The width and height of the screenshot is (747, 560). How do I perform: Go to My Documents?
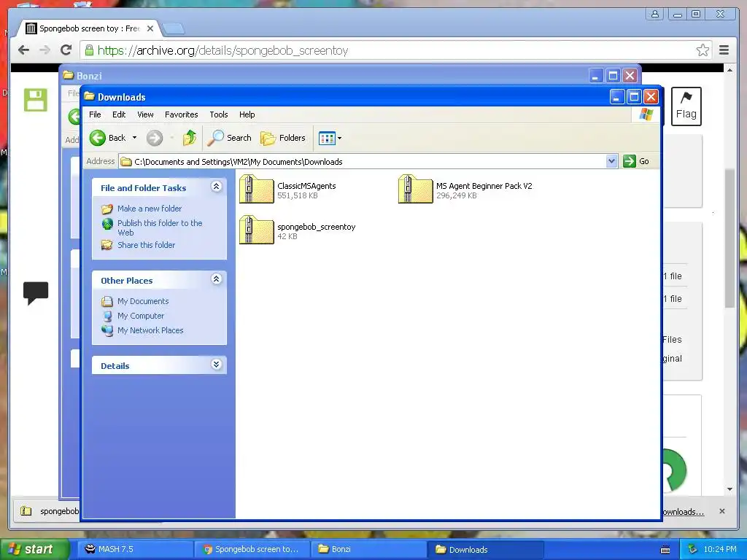pos(143,301)
